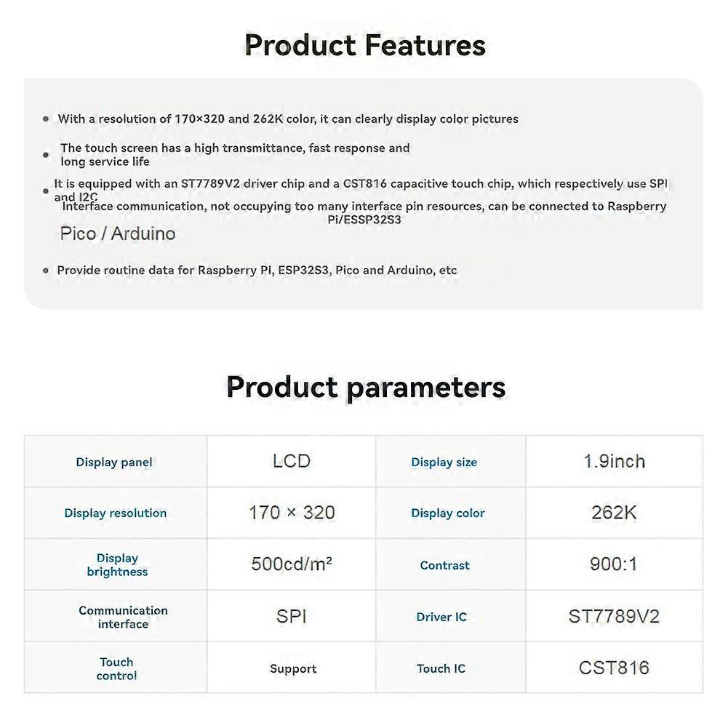
Task: Select the Display panel label cell
Action: click(x=114, y=463)
